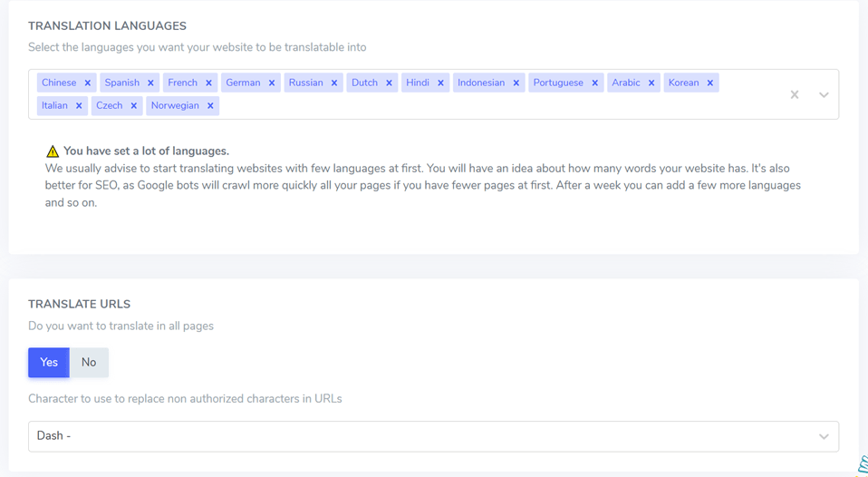868x477 pixels.
Task: Click the Chinese language label
Action: tap(59, 83)
